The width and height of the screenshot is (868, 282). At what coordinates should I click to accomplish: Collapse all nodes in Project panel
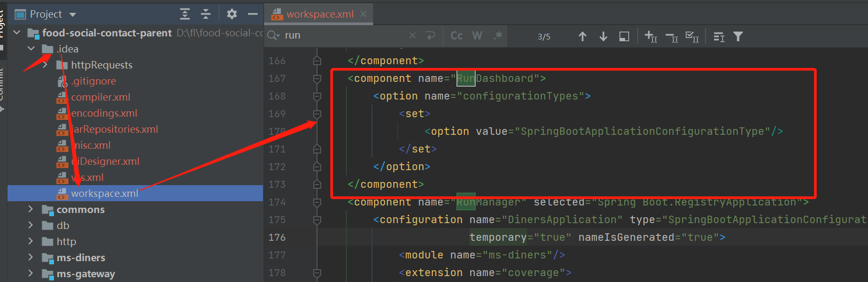point(206,14)
